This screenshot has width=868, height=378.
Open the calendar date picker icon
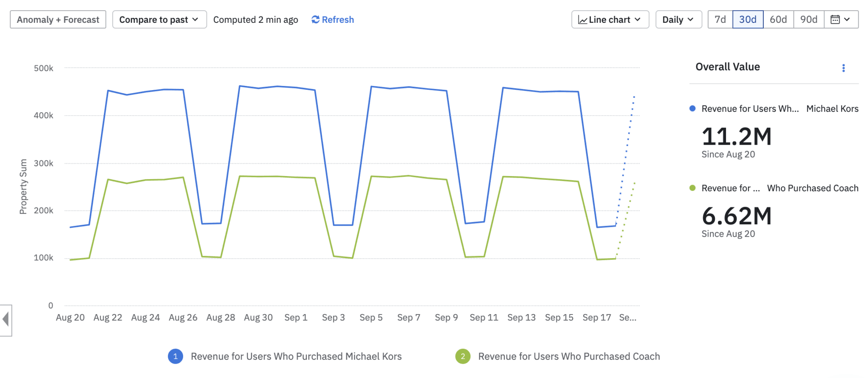tap(835, 19)
